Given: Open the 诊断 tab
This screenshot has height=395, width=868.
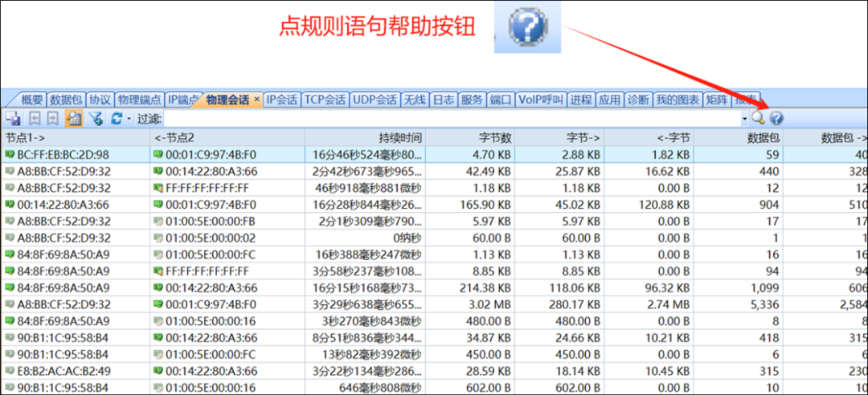Looking at the screenshot, I should pyautogui.click(x=638, y=100).
